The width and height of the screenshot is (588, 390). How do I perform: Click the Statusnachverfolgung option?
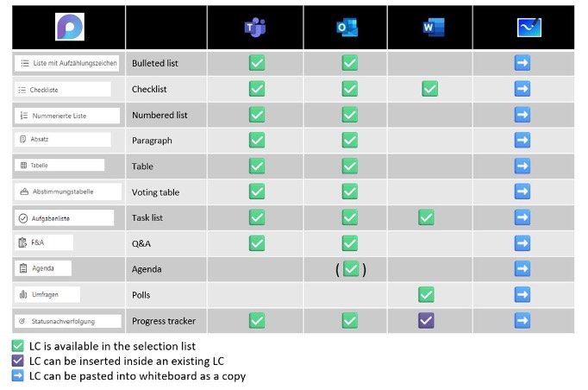click(68, 321)
